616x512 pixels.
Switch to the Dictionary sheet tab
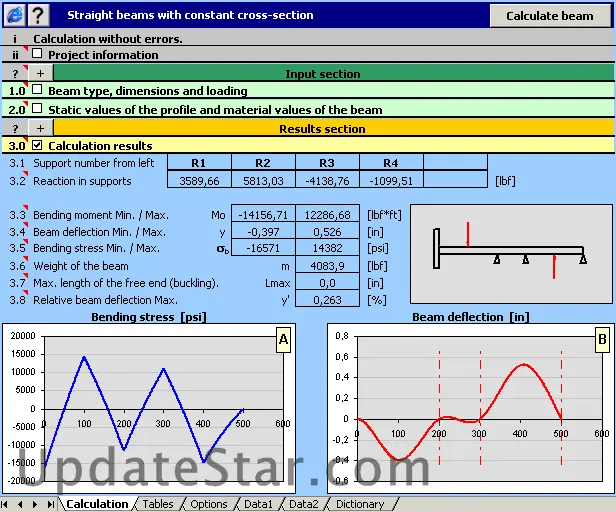360,504
